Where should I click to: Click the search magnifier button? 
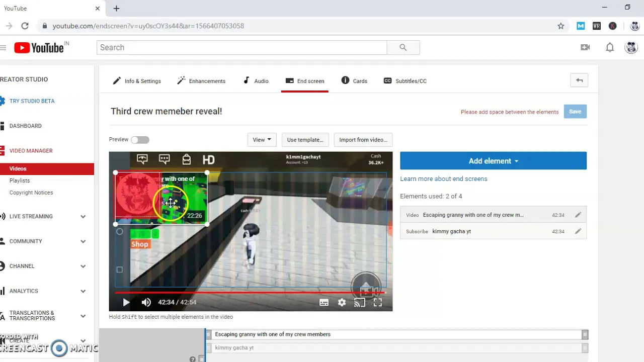point(403,47)
